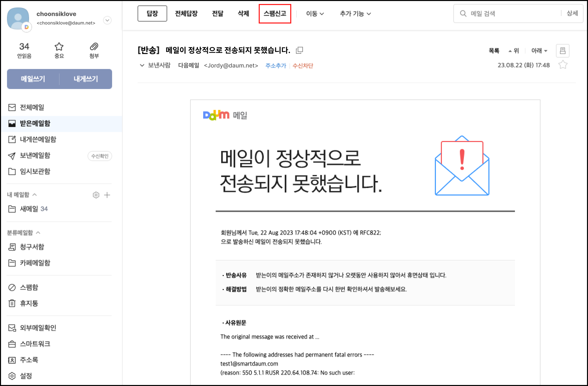This screenshot has width=588, height=386.
Task: Block sender via the 수신차단 link
Action: click(x=303, y=65)
